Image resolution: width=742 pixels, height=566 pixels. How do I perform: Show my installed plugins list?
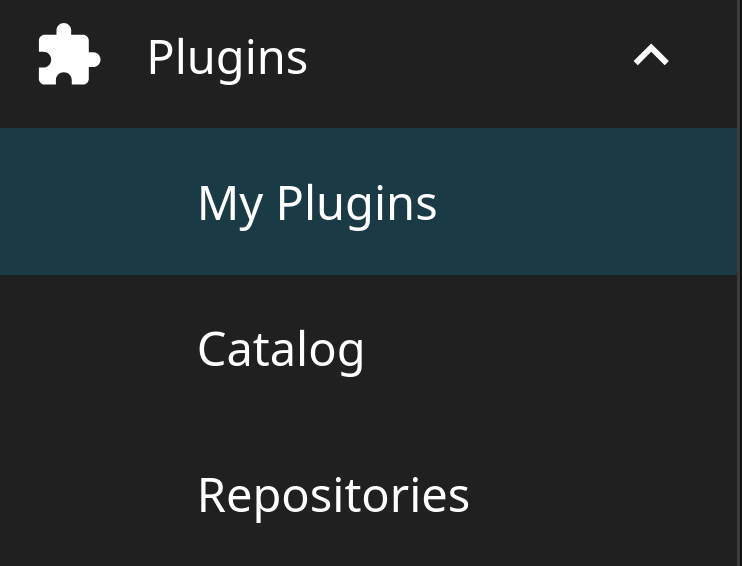click(x=317, y=203)
